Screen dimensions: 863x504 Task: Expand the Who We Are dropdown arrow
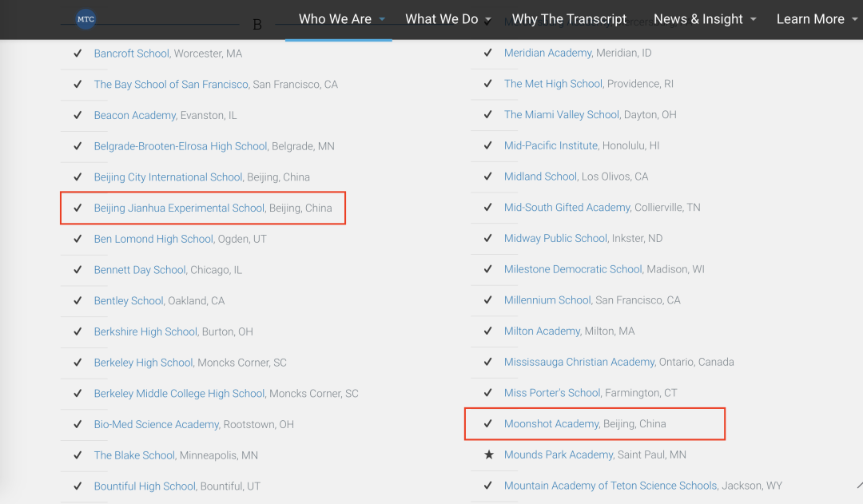[382, 19]
